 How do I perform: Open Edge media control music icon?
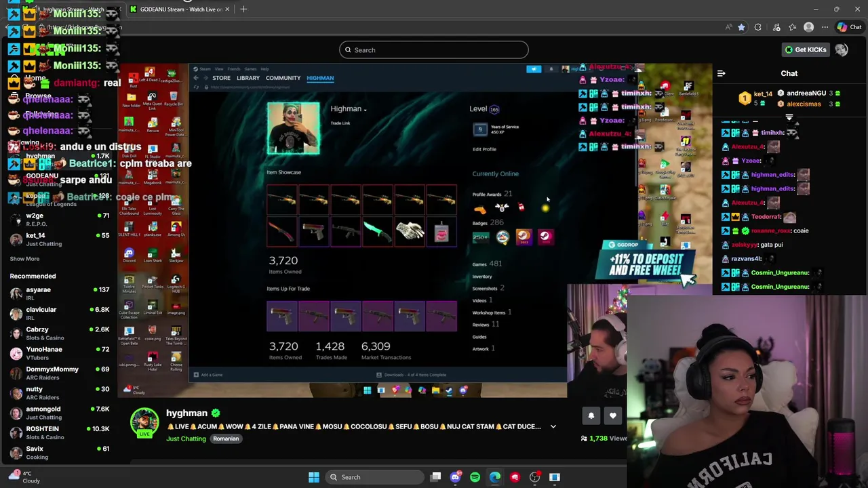pyautogui.click(x=776, y=27)
